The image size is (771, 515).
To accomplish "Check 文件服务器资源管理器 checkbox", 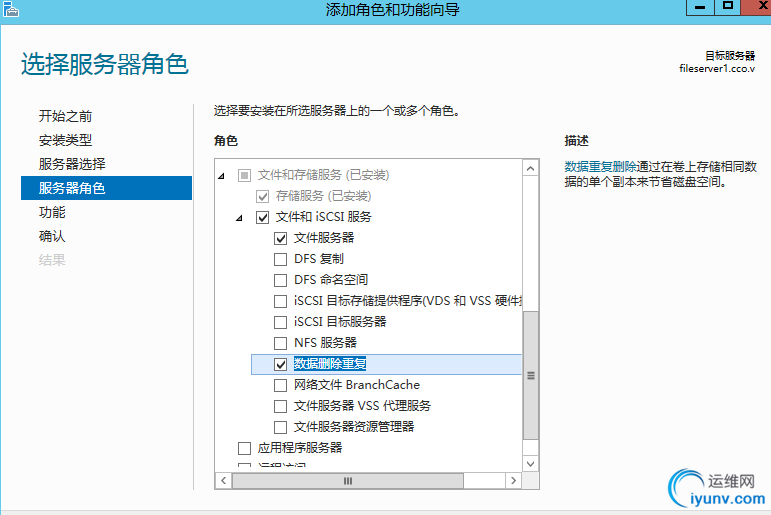I will (x=280, y=427).
